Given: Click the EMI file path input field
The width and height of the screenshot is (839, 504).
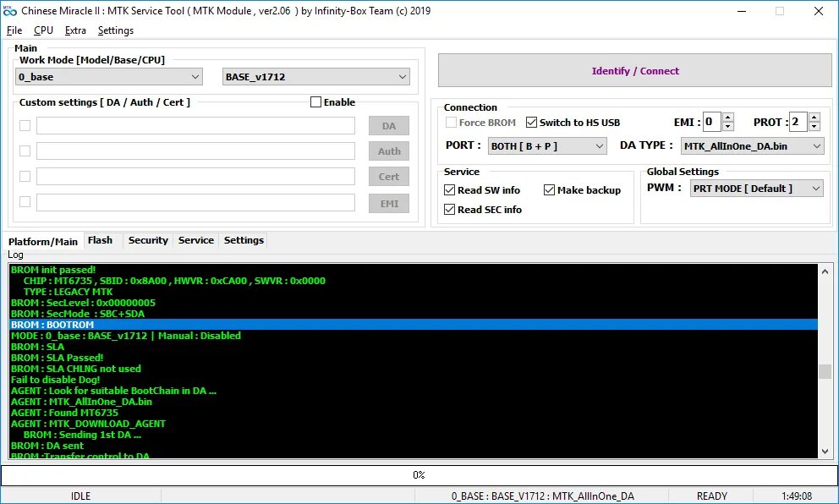Looking at the screenshot, I should [x=195, y=202].
